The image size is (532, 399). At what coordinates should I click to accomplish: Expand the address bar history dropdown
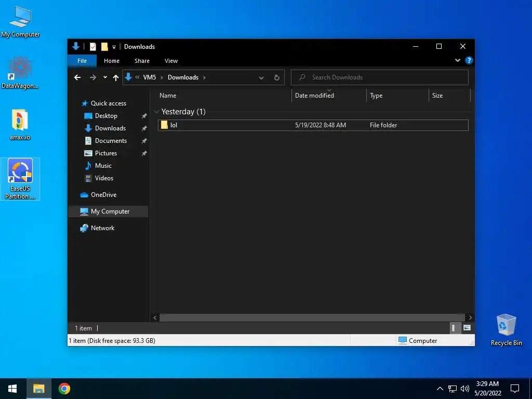[x=261, y=78]
